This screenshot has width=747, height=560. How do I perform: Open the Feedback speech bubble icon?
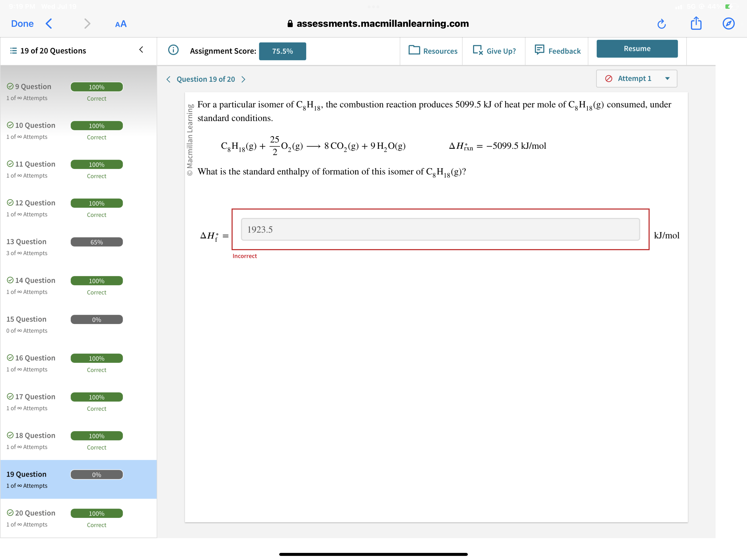[x=539, y=50]
